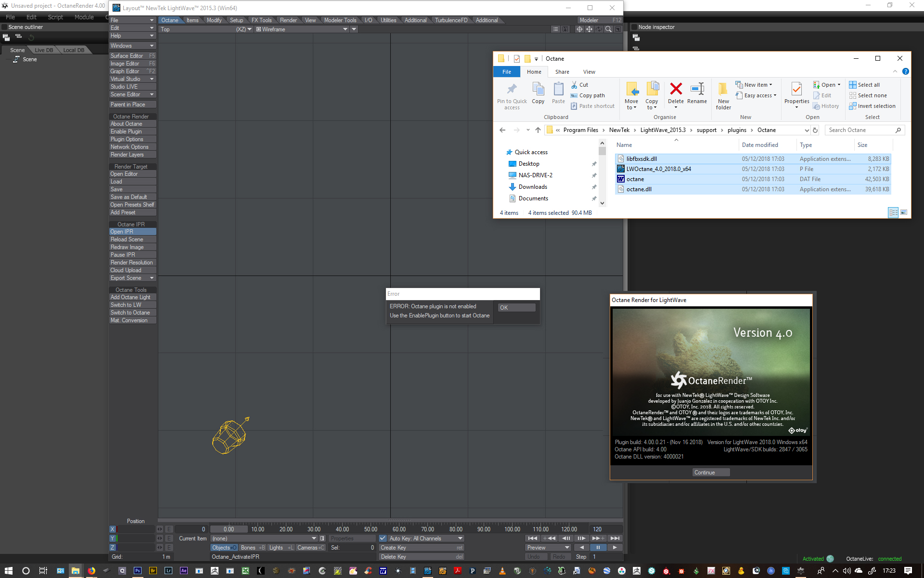Click the Delete icon in Explorer ribbon

coord(676,92)
